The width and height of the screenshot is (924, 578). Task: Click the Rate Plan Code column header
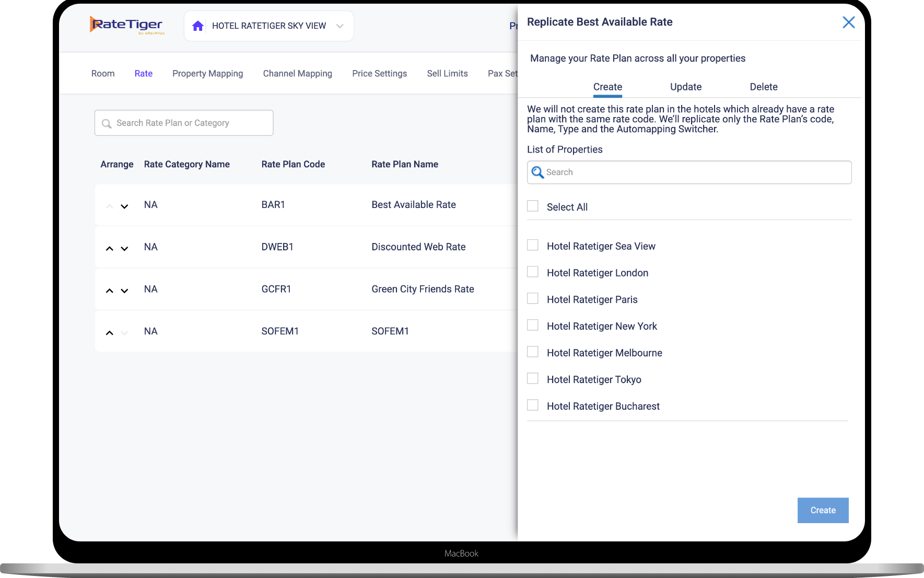294,165
